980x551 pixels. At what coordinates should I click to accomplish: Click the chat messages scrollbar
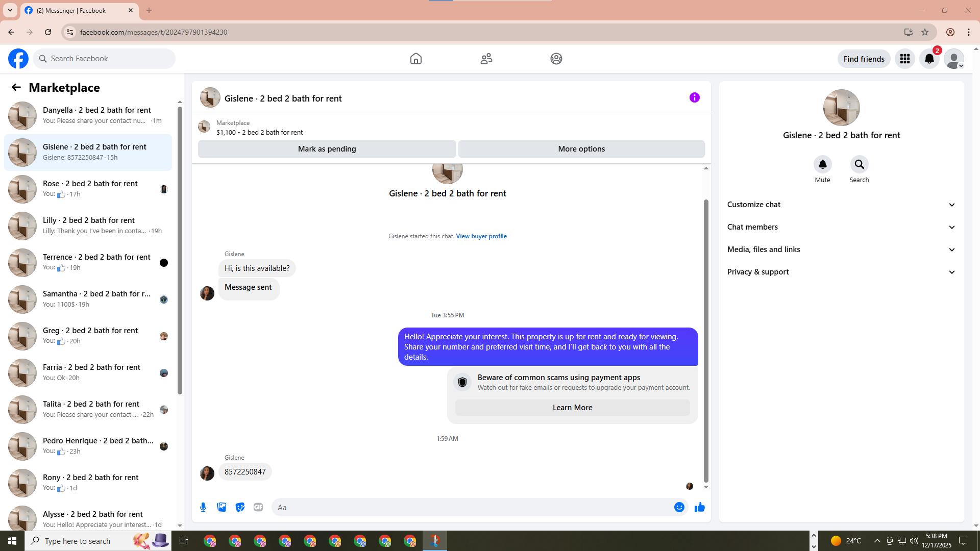point(706,339)
